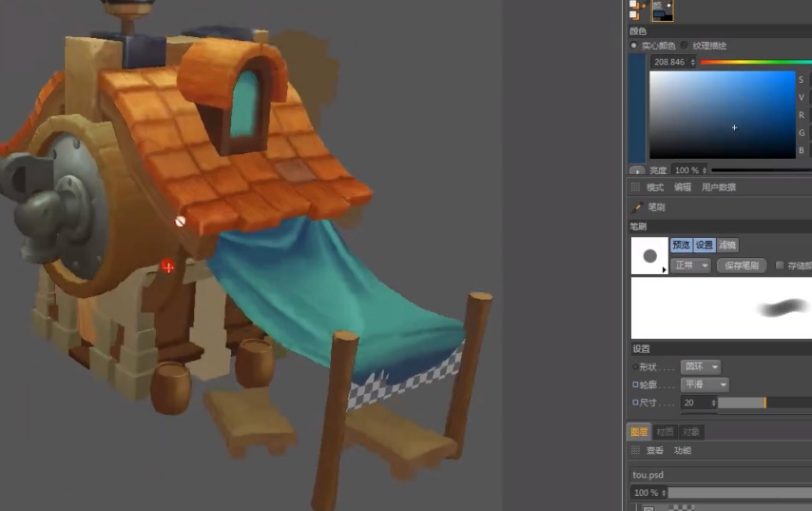The width and height of the screenshot is (812, 511).
Task: Open the 正常 blend mode dropdown
Action: click(691, 265)
